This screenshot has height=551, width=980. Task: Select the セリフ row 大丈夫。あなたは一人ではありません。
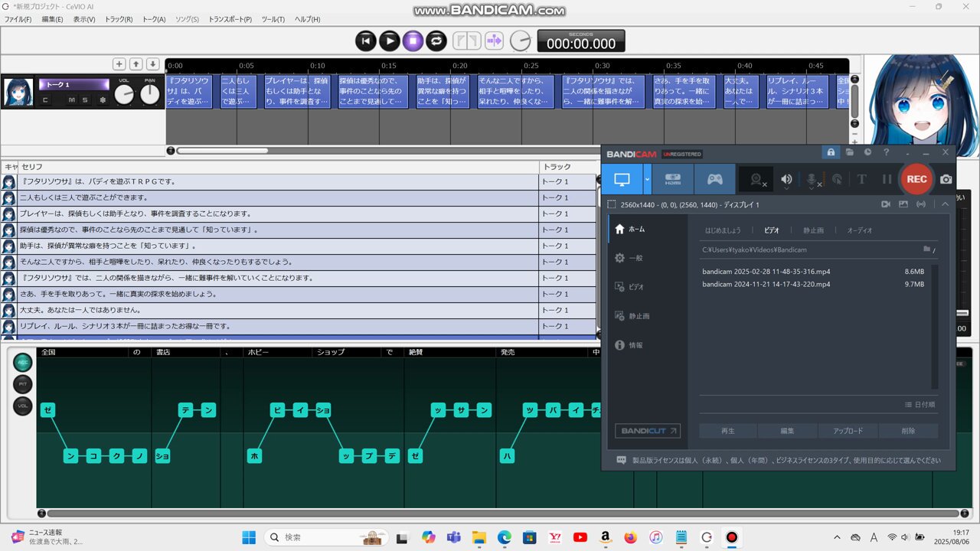[278, 310]
